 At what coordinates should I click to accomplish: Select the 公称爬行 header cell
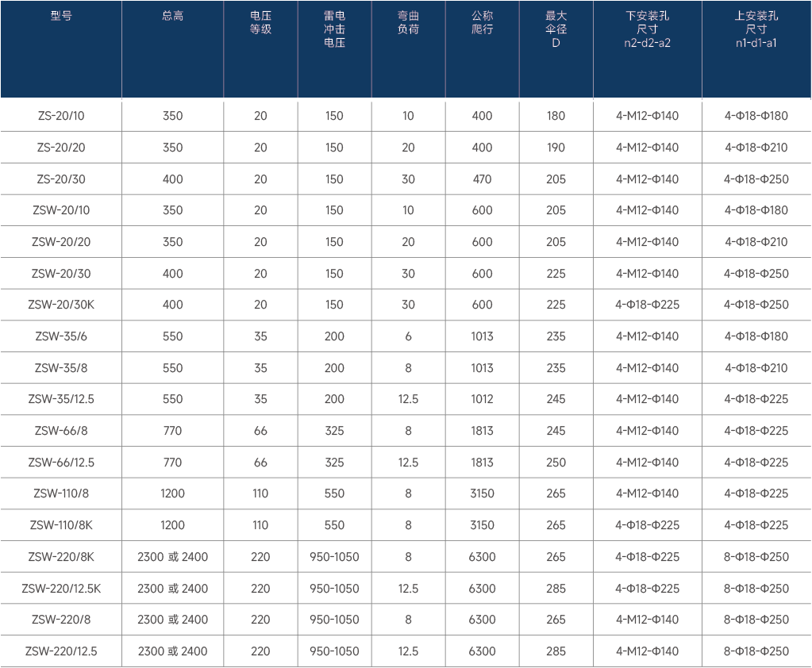[482, 22]
